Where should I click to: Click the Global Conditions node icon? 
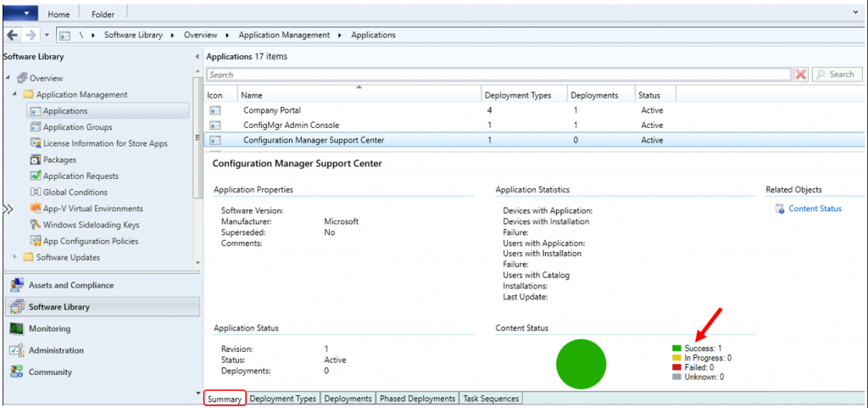click(36, 192)
